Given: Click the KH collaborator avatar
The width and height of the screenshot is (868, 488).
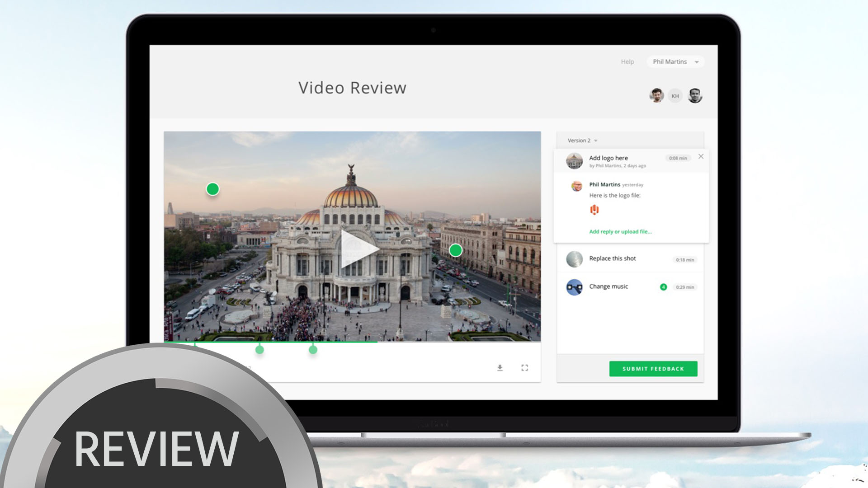Looking at the screenshot, I should (x=675, y=96).
